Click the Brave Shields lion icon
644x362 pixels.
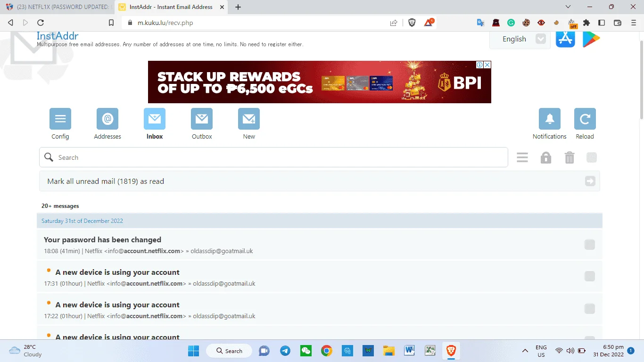[x=412, y=23]
